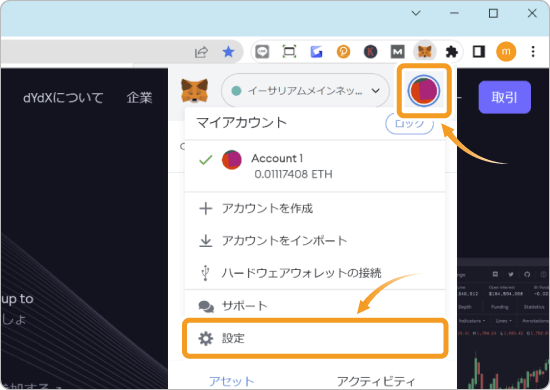This screenshot has height=390, width=550.
Task: Select Account 1 in account list
Action: click(x=315, y=166)
